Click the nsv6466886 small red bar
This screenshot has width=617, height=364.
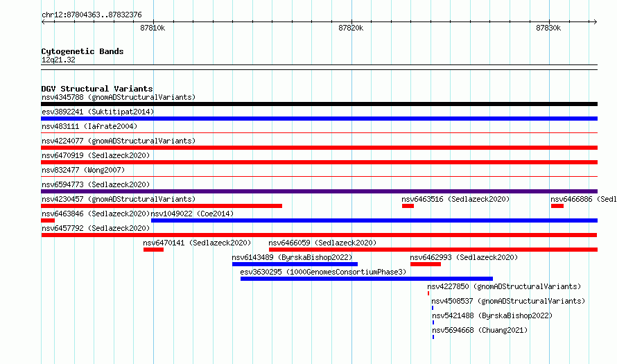(x=557, y=206)
